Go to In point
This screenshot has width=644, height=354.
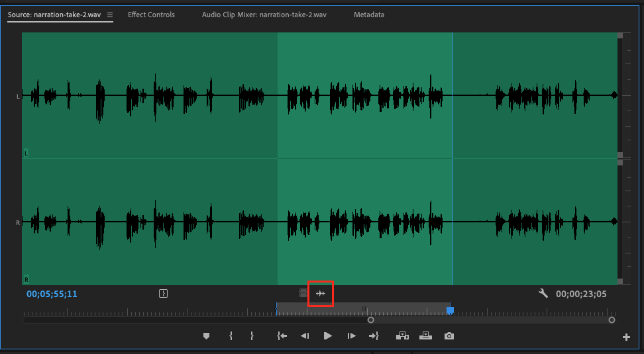(x=282, y=336)
